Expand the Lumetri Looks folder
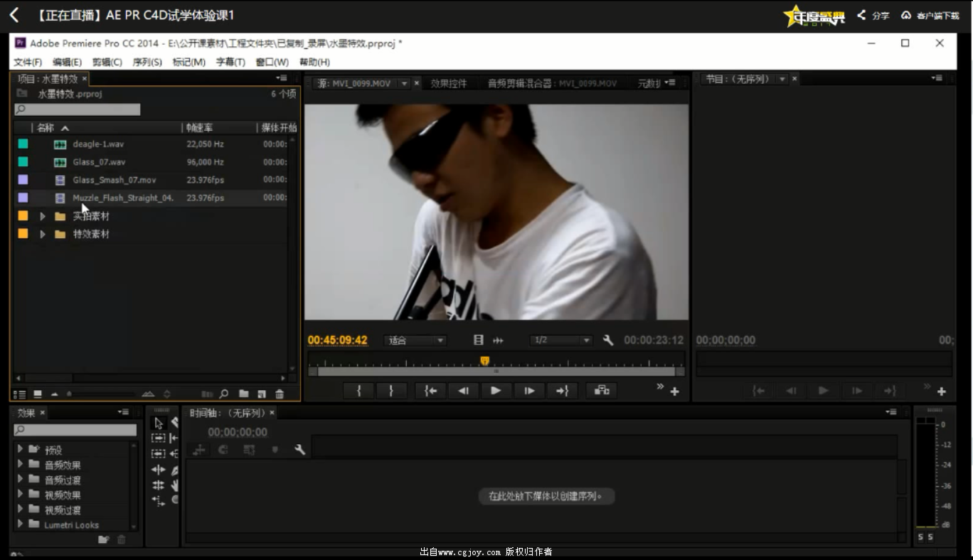973x560 pixels. point(20,524)
